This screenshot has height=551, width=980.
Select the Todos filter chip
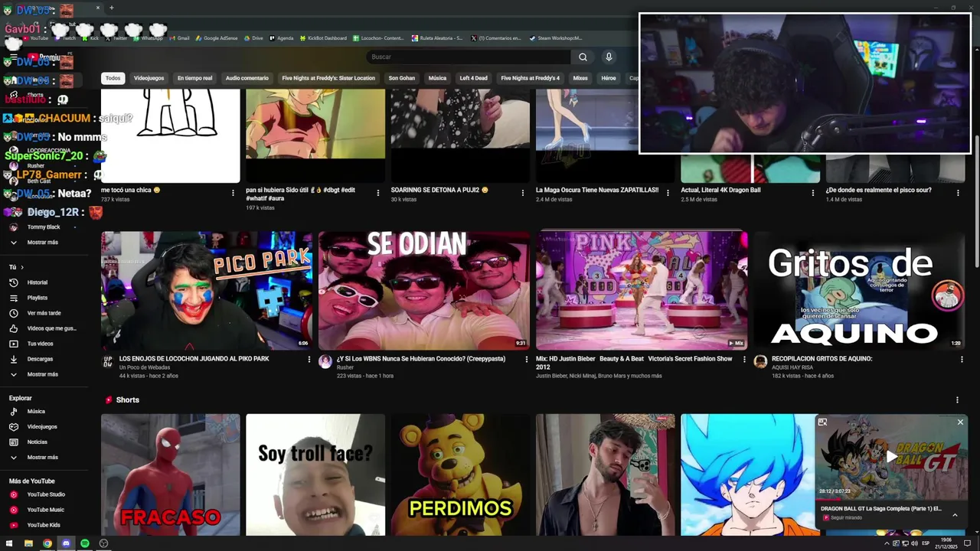tap(113, 78)
